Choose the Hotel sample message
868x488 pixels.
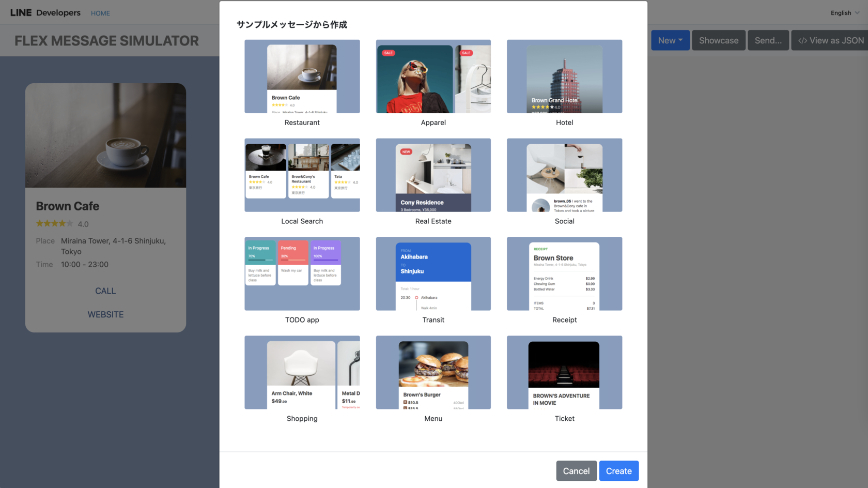pos(564,76)
